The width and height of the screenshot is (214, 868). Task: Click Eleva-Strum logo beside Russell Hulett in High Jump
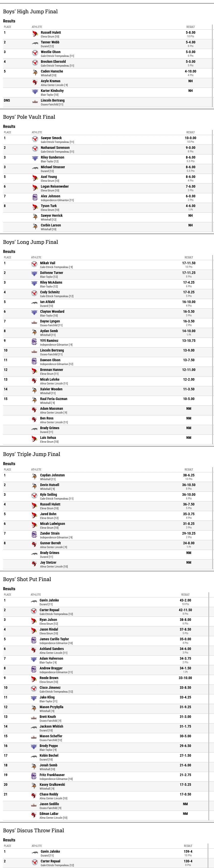coord(35,34)
